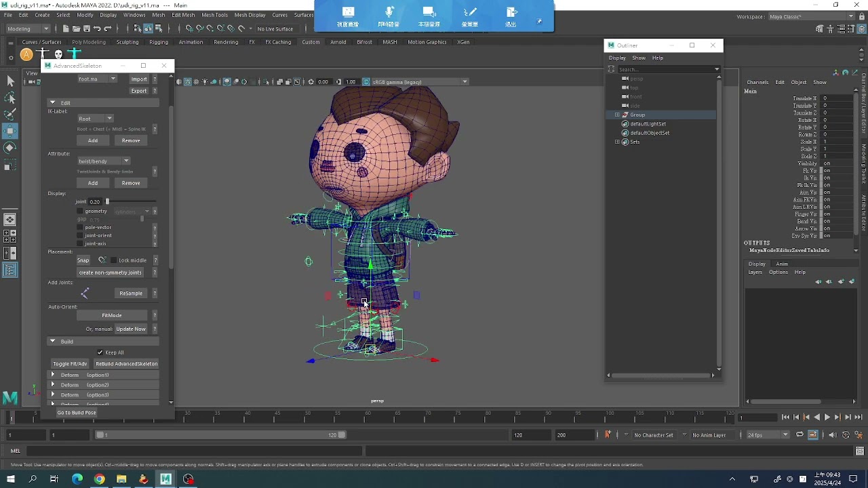This screenshot has width=868, height=488.
Task: Open File Explorer from the taskbar
Action: pos(121,479)
